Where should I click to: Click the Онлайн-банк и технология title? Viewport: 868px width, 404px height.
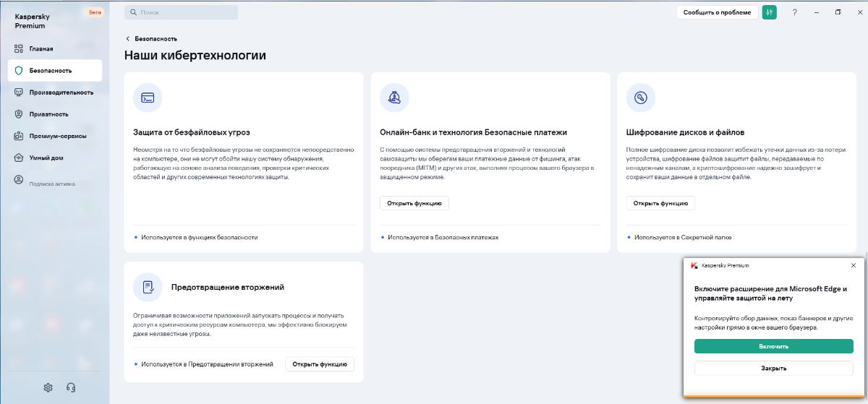(x=473, y=132)
